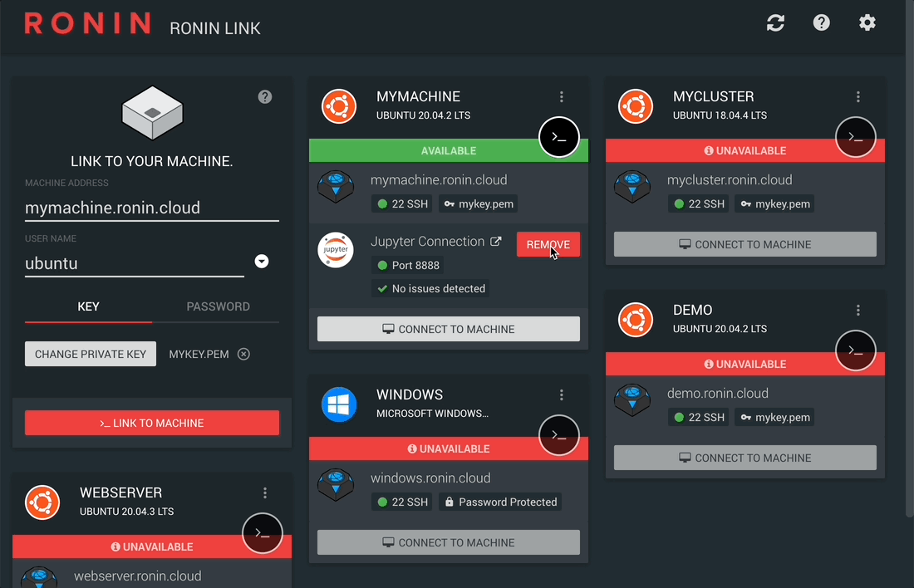Click the Jupyter Connection label

click(x=427, y=241)
